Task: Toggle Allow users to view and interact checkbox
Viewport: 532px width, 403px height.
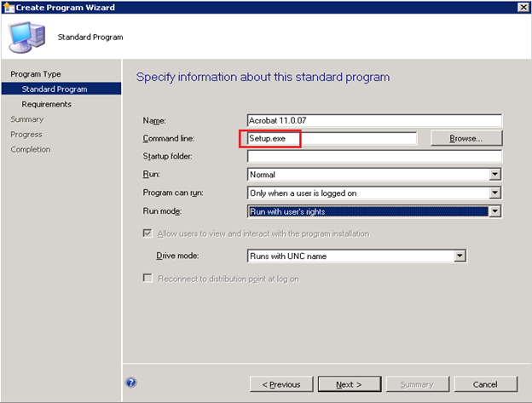Action: click(x=147, y=233)
